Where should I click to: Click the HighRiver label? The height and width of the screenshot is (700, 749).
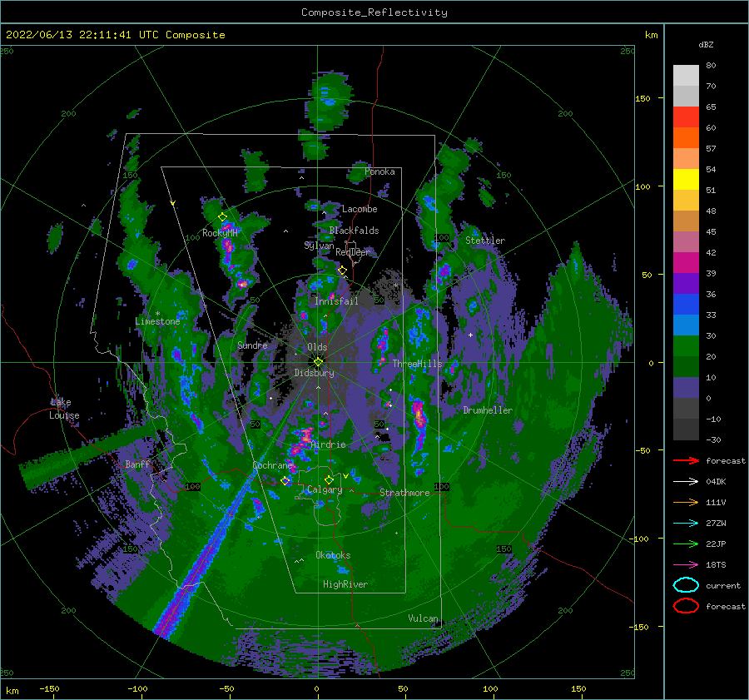(345, 584)
